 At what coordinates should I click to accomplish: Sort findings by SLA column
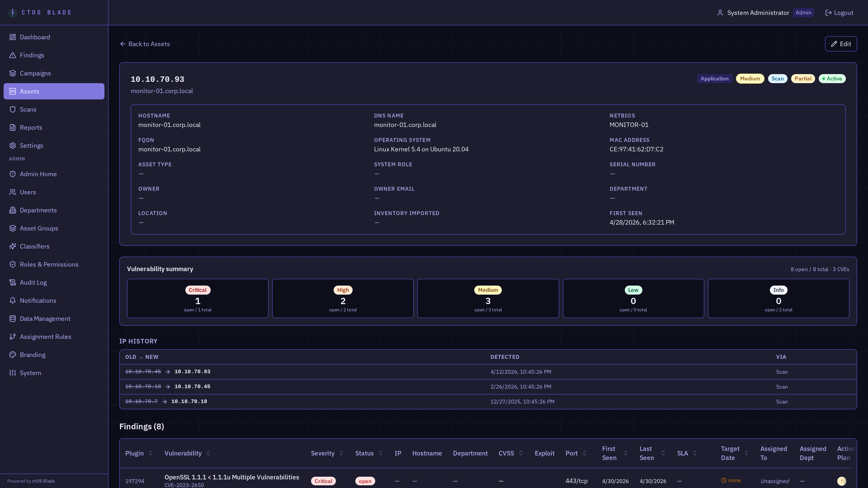(x=695, y=453)
